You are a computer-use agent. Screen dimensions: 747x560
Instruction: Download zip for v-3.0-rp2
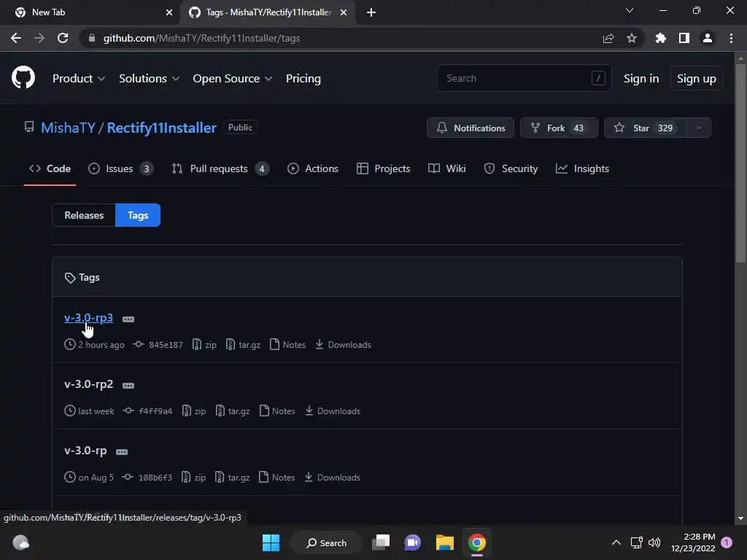[194, 411]
